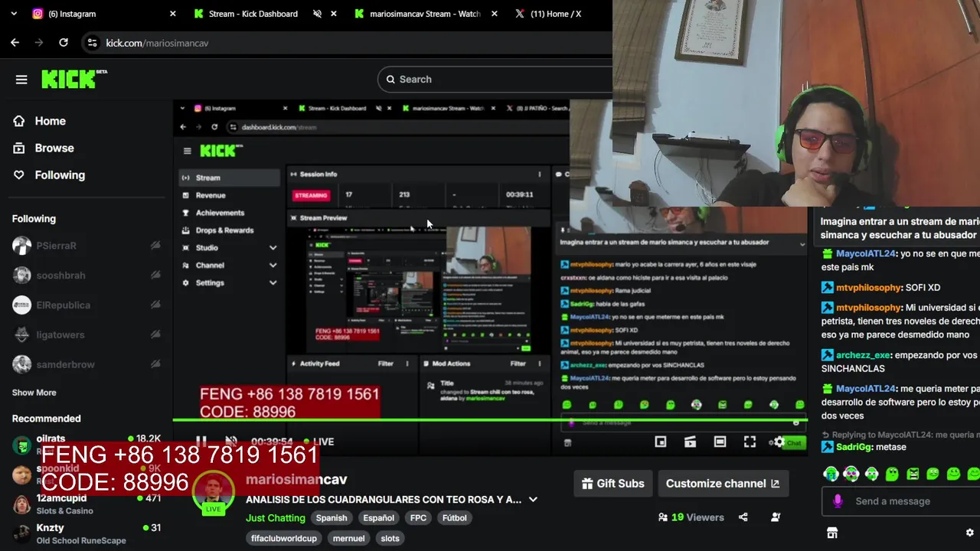
Task: Toggle notifications for ElRepublica
Action: (x=155, y=305)
